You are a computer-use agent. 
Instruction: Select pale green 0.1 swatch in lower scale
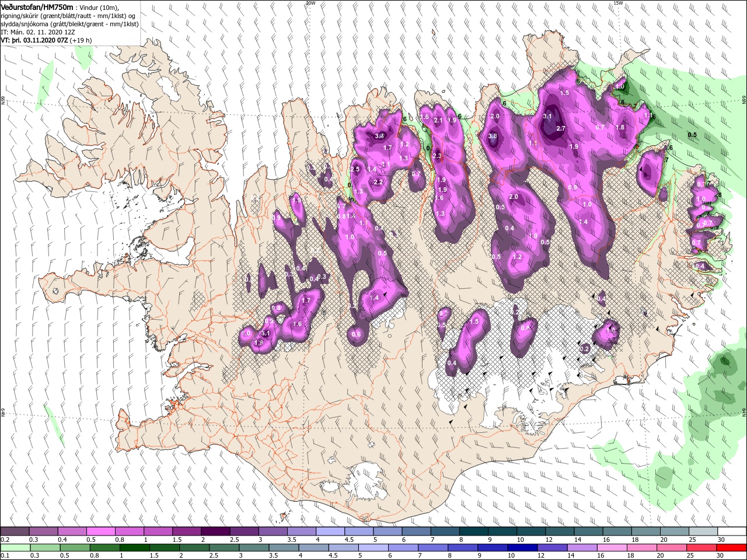pos(15,548)
